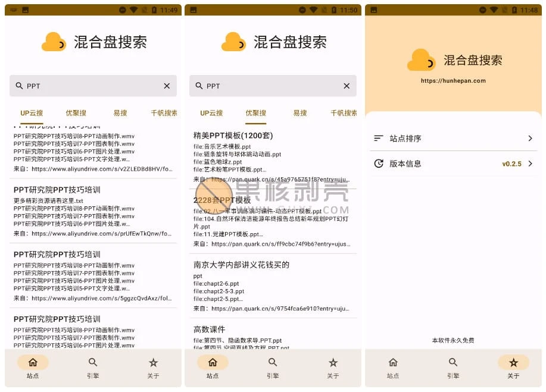The height and width of the screenshot is (392, 546).
Task: Open the https://hunhepan.com link
Action: [453, 81]
